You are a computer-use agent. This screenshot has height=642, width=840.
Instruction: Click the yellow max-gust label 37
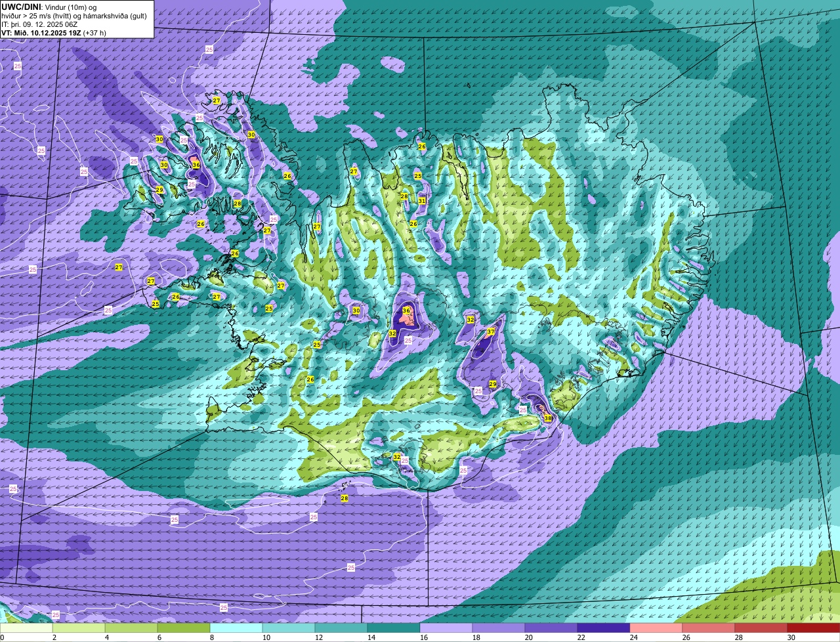click(x=490, y=332)
